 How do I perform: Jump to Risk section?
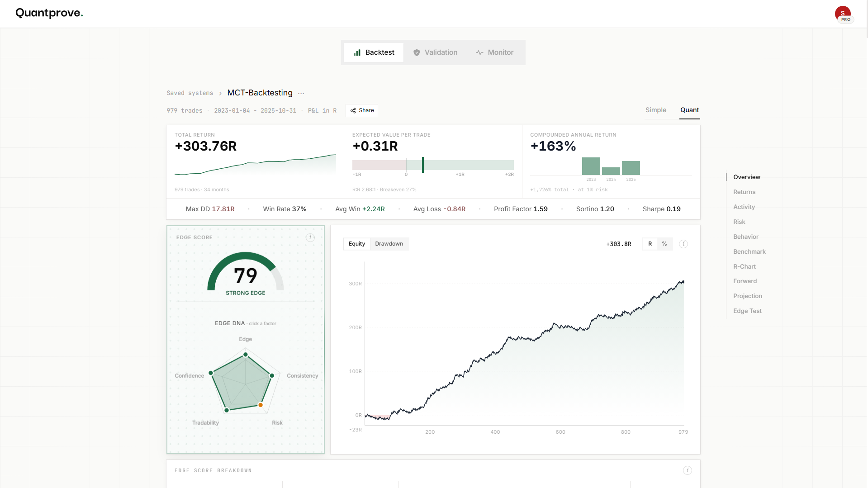739,222
